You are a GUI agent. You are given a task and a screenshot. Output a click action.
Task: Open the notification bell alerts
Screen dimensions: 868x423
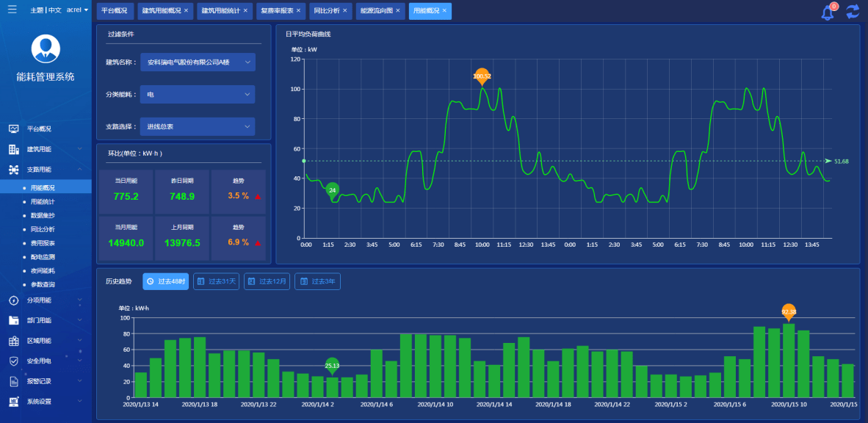point(828,12)
